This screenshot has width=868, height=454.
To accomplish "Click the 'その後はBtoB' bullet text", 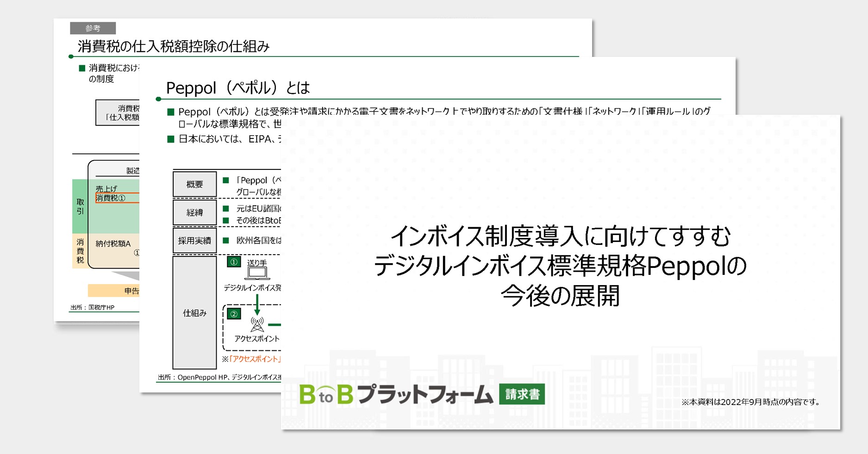I will (259, 220).
